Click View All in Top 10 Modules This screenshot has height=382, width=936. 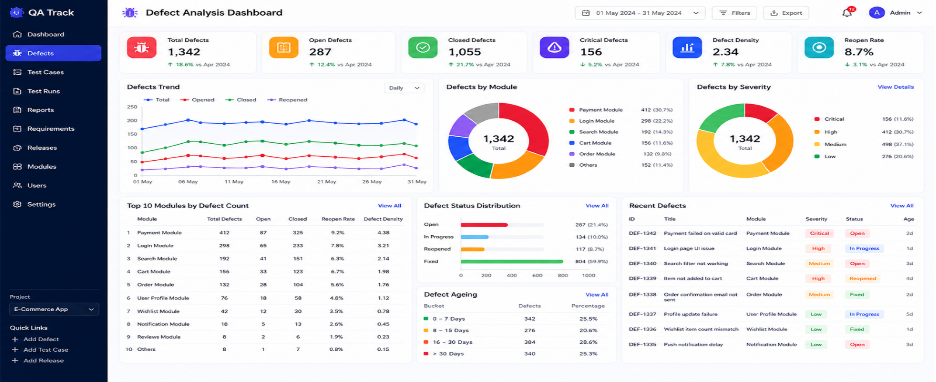tap(390, 206)
